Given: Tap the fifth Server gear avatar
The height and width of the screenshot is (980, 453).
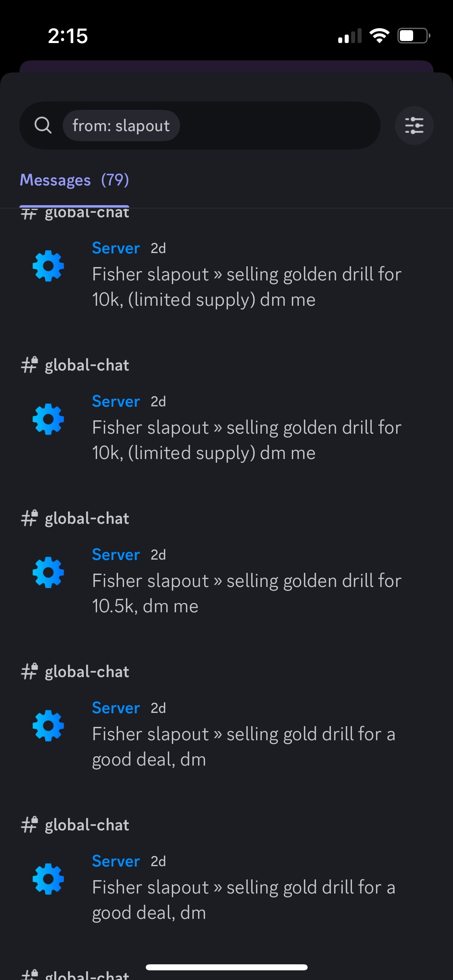Looking at the screenshot, I should tap(48, 879).
